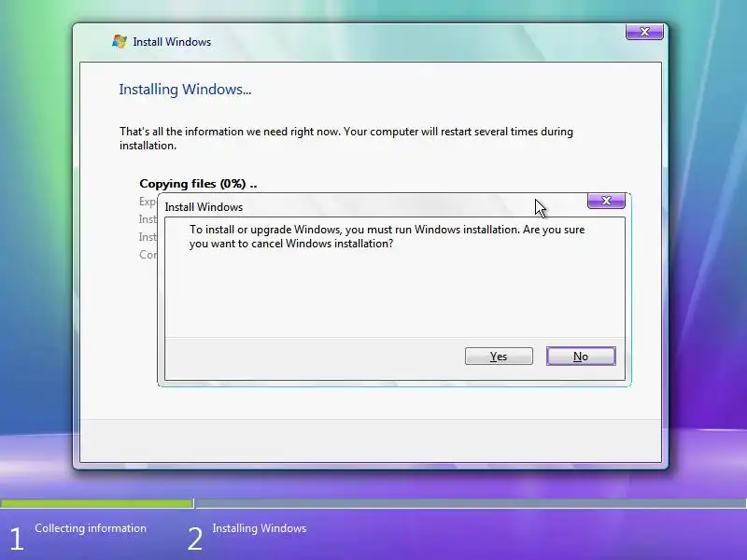Screen dimensions: 747x560
Task: Click the grey Installing Windows progress bar
Action: click(472, 503)
